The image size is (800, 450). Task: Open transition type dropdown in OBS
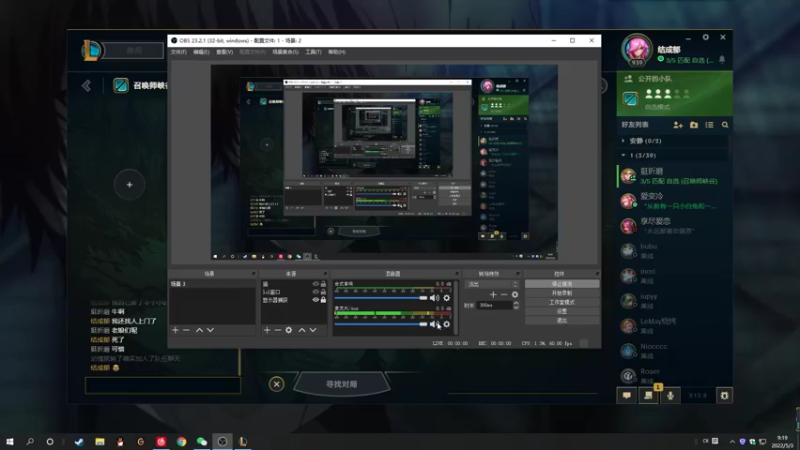(492, 284)
